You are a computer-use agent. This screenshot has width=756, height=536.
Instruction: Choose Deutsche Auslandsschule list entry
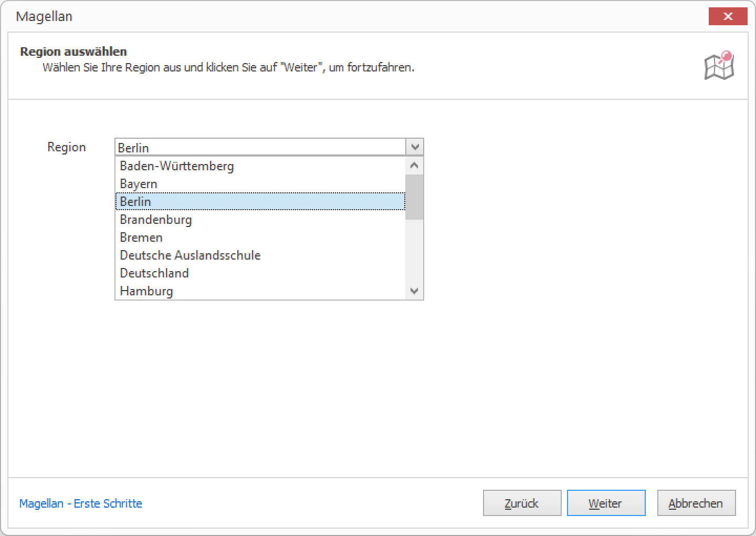260,255
